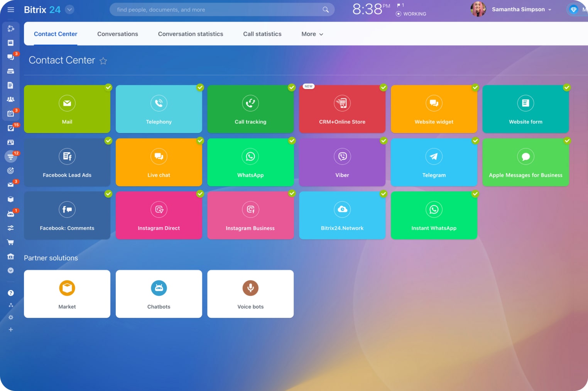Open the Calendar icon in the left sidebar

coord(11,113)
